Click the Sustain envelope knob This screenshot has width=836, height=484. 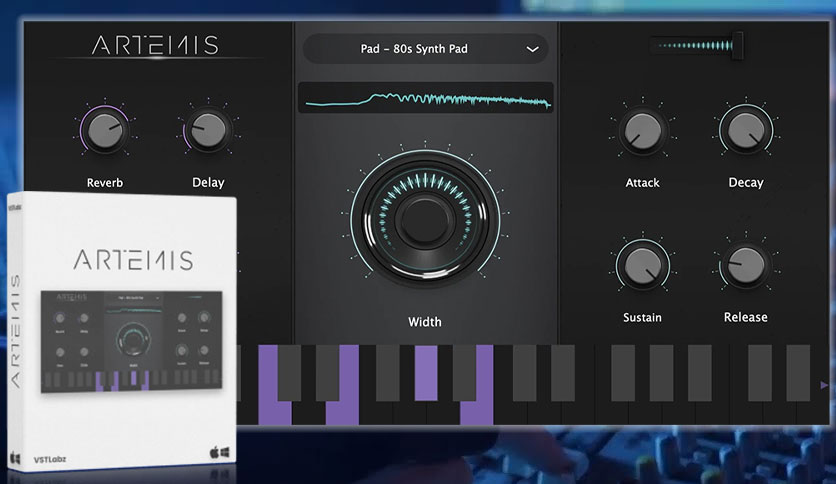(642, 265)
